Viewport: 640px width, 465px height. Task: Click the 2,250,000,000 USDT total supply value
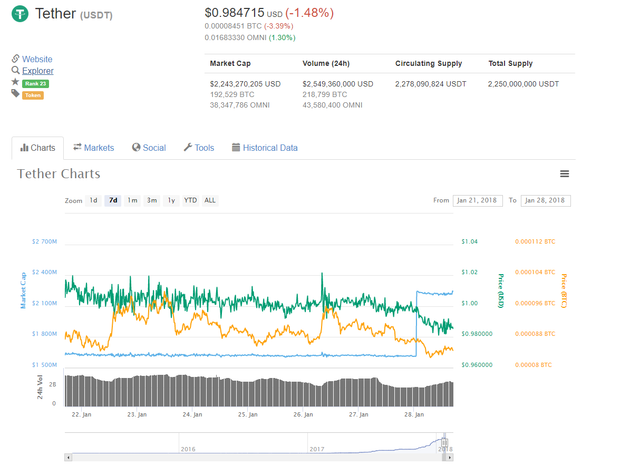(x=524, y=84)
